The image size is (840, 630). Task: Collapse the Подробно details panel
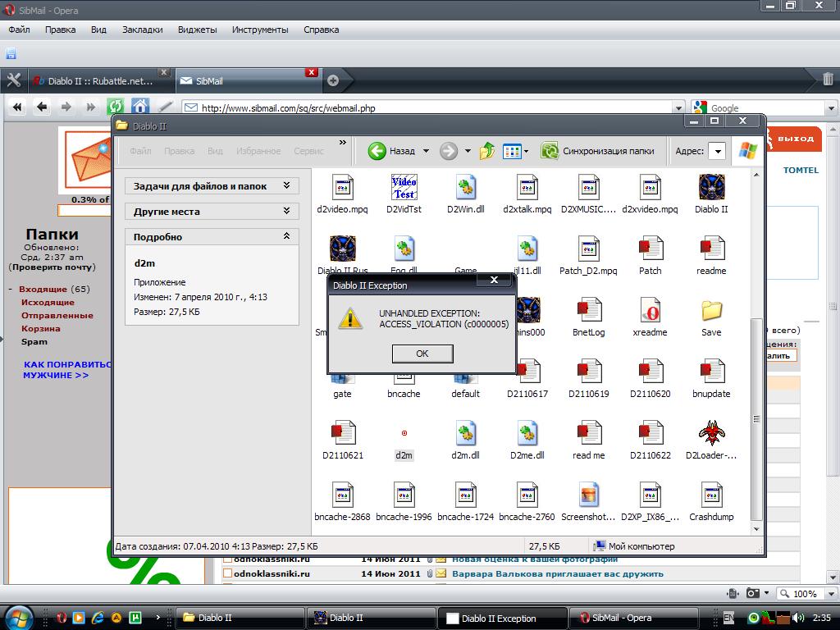286,236
